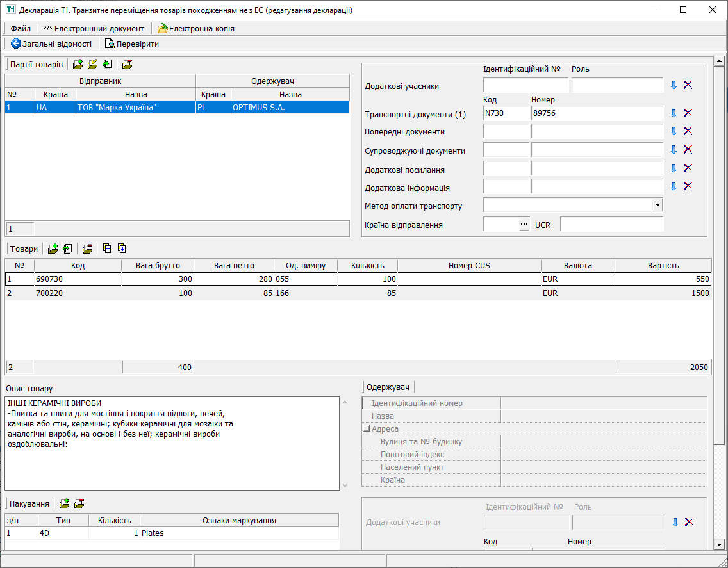Click blue arrow beside Транспортні документи
The width and height of the screenshot is (728, 568).
click(x=674, y=113)
